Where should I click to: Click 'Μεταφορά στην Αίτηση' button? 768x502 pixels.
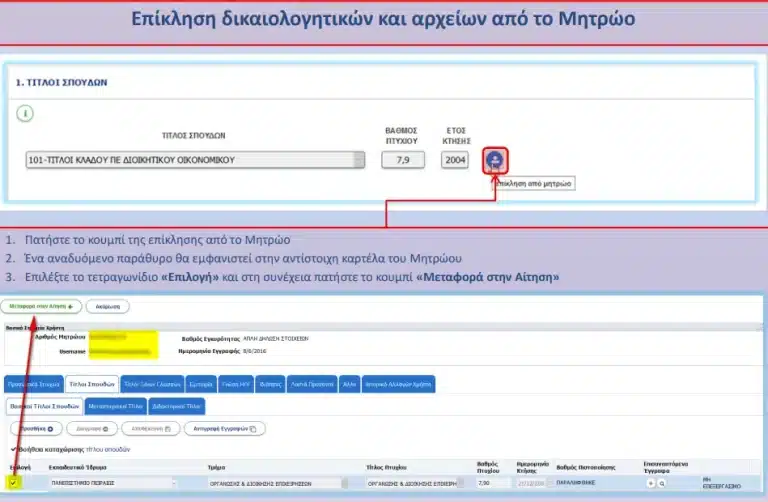(41, 307)
